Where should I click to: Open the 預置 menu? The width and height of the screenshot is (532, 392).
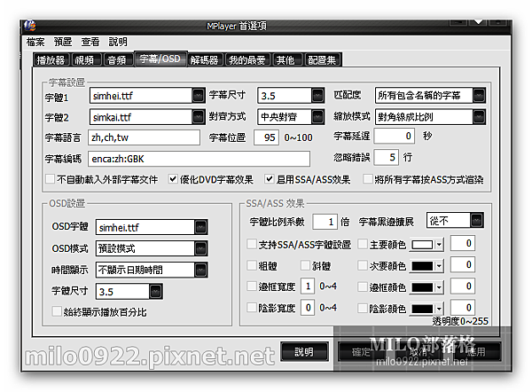pos(63,42)
